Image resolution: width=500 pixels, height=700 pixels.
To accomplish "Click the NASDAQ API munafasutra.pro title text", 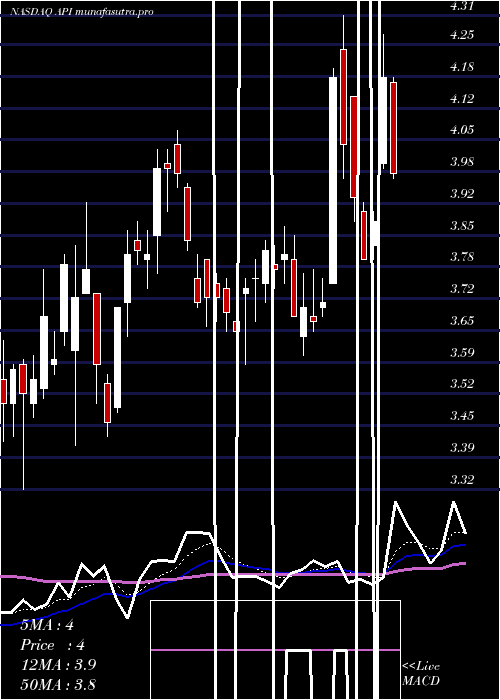I will coord(82,12).
